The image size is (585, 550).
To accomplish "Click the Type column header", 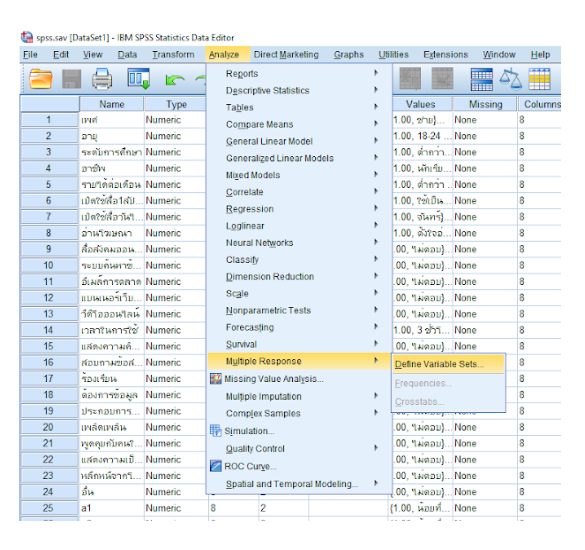I will tap(176, 104).
